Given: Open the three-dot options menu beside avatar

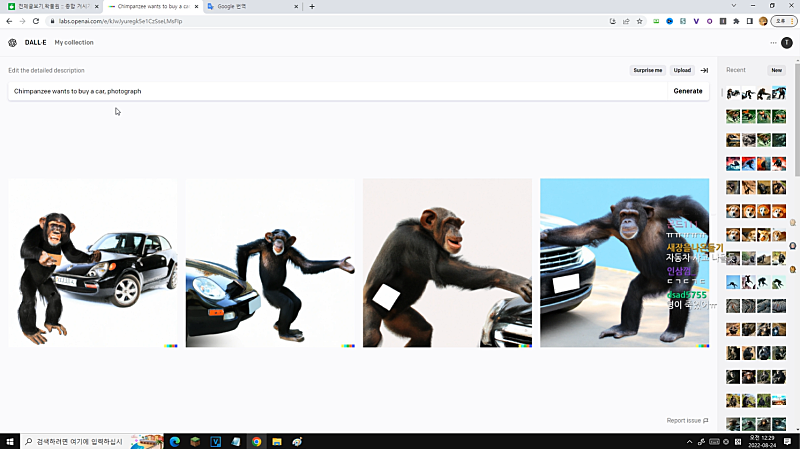Looking at the screenshot, I should (773, 43).
